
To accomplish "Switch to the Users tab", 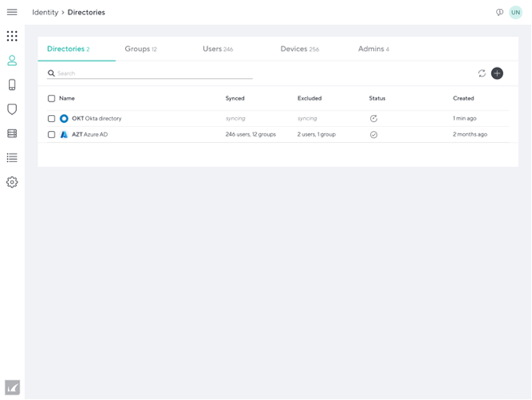I will 217,49.
